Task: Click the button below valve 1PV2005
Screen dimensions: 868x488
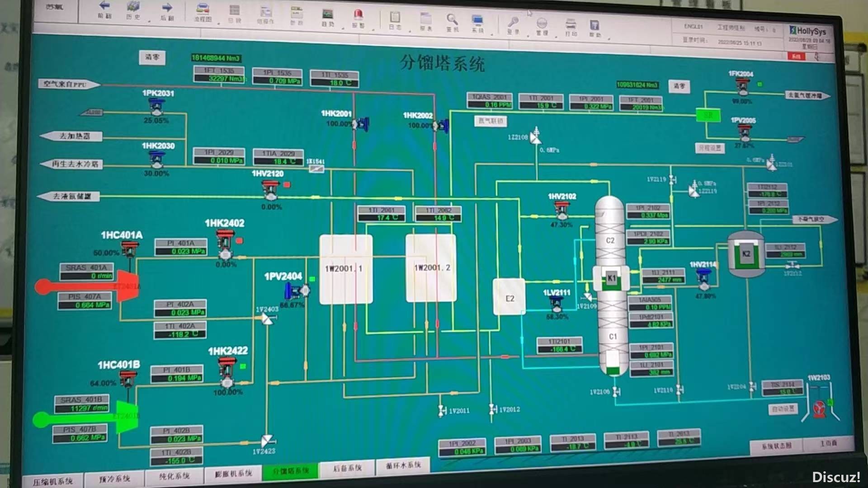Action: point(710,148)
